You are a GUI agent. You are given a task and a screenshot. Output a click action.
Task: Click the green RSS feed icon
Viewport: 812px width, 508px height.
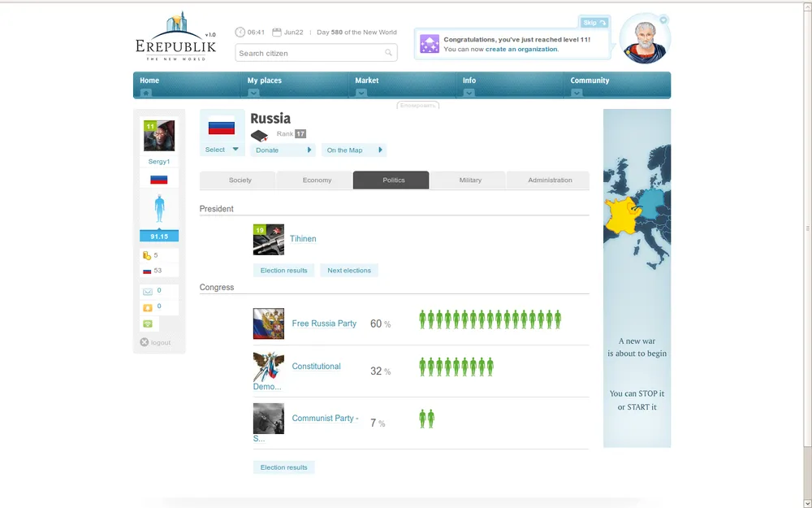[148, 323]
